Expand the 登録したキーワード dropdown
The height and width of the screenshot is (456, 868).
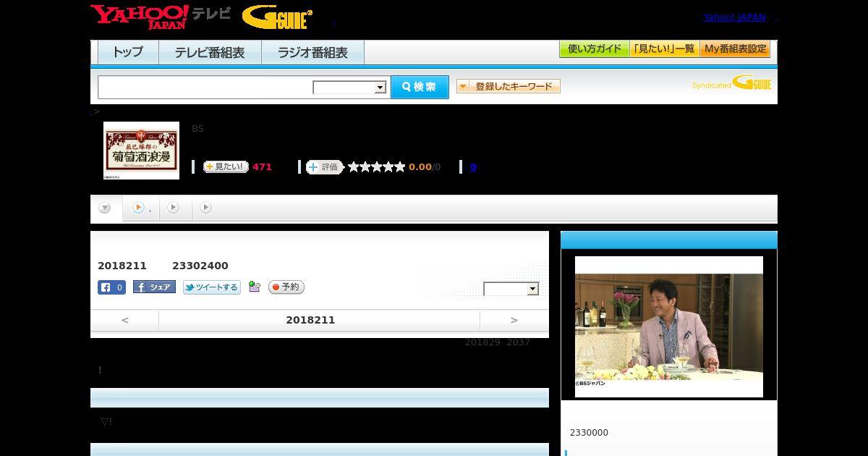coord(509,86)
